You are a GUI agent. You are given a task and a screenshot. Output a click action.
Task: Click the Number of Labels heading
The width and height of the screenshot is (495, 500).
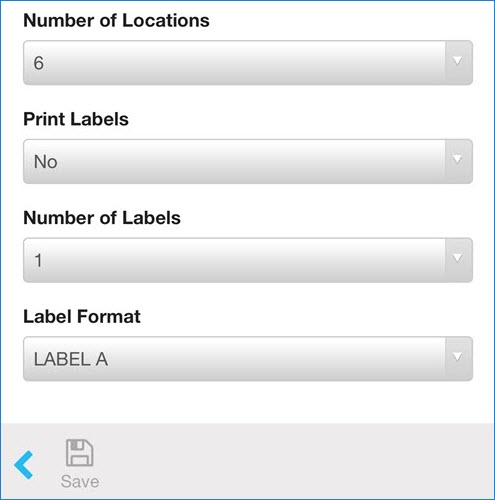coord(102,218)
